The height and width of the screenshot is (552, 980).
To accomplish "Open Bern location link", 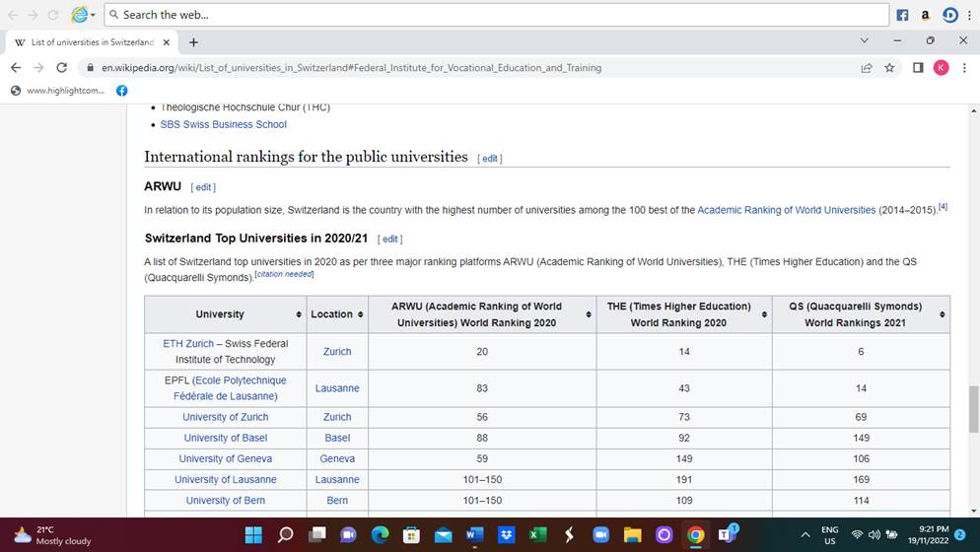I will click(x=337, y=501).
